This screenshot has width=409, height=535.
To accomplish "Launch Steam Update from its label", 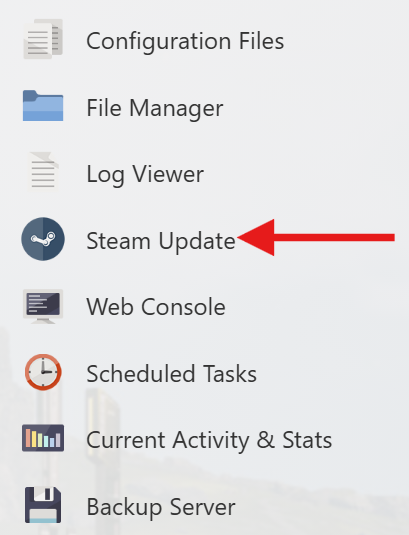I will (x=161, y=241).
